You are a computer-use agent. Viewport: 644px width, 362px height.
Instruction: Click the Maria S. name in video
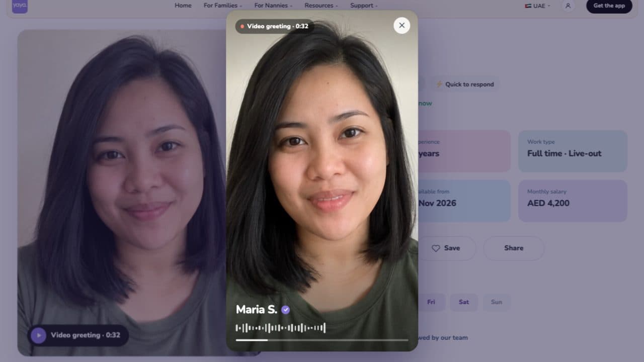click(257, 310)
